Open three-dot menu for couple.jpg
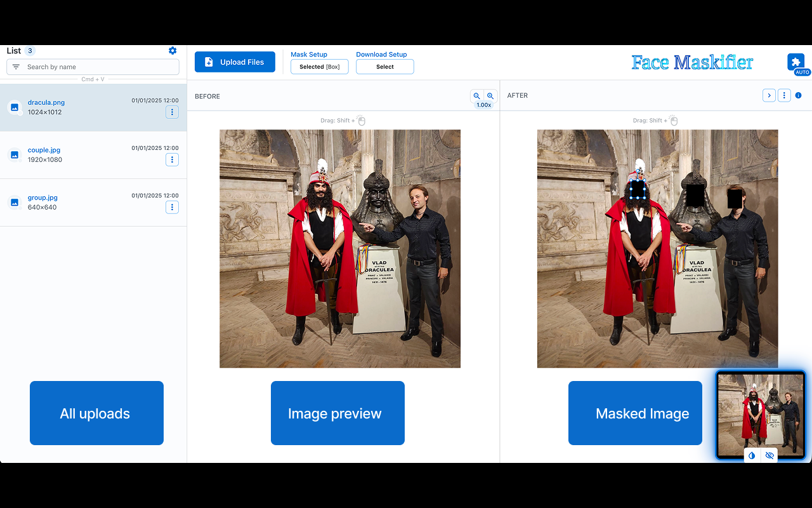Screen dimensions: 812x508 tap(172, 159)
